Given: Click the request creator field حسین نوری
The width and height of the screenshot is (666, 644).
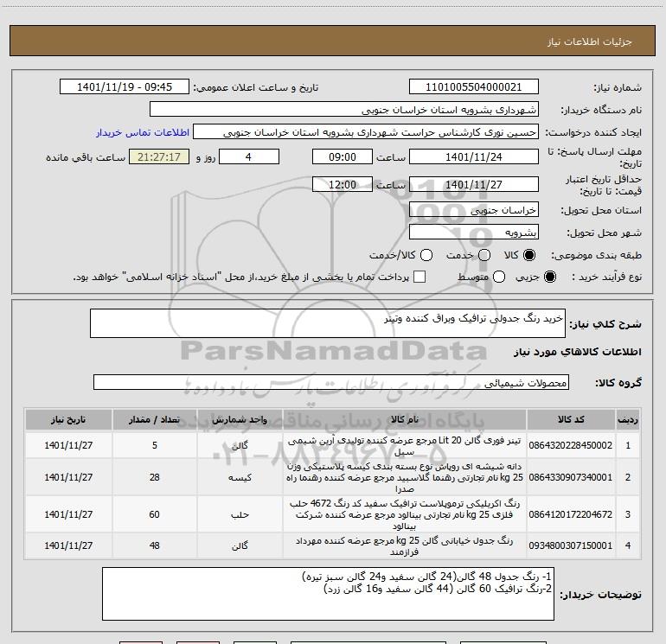Looking at the screenshot, I should 366,132.
